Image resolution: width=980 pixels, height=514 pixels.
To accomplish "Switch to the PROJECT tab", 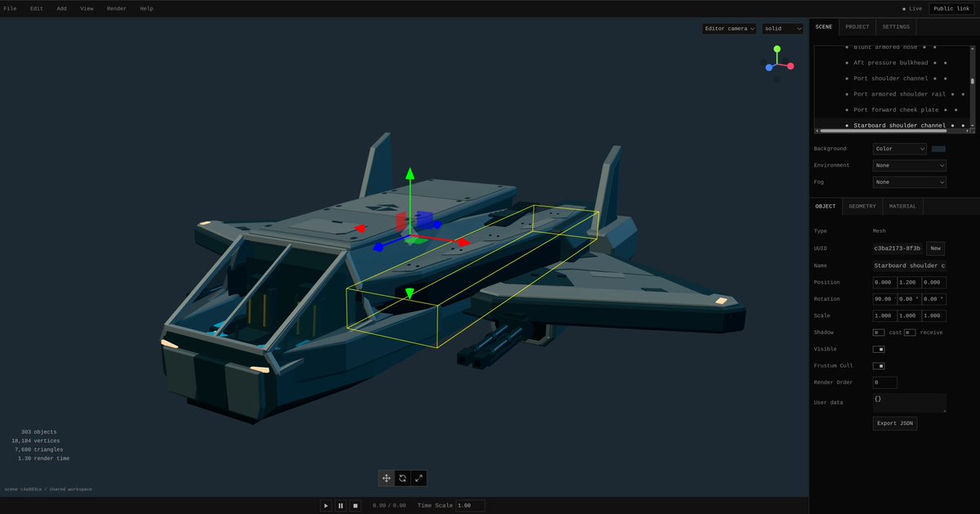I will [x=857, y=27].
